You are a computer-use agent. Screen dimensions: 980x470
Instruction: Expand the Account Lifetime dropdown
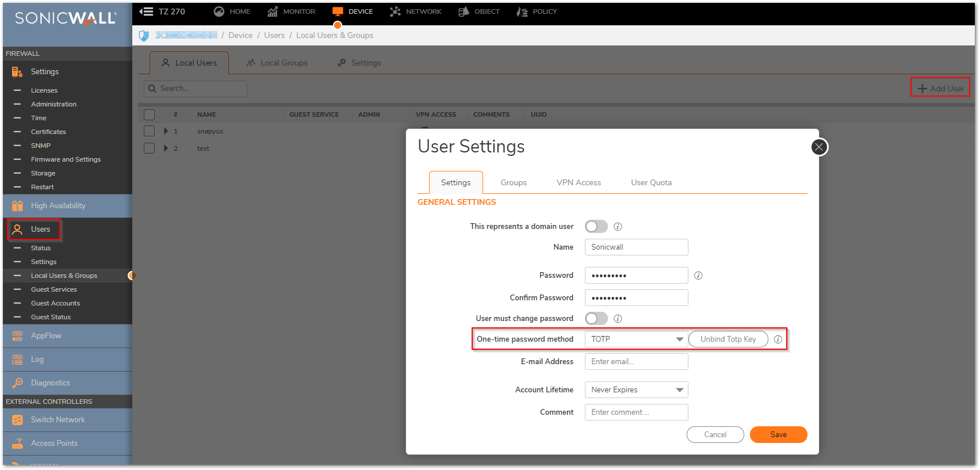636,390
